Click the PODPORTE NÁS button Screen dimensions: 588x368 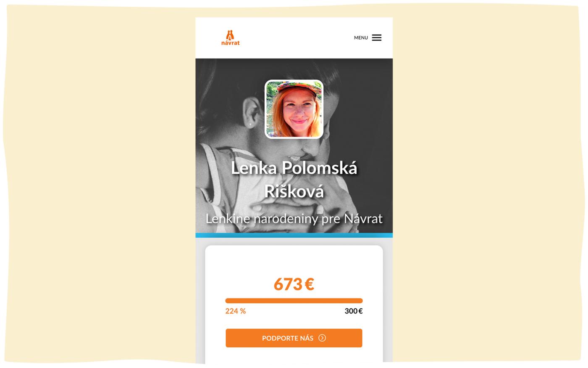point(294,338)
